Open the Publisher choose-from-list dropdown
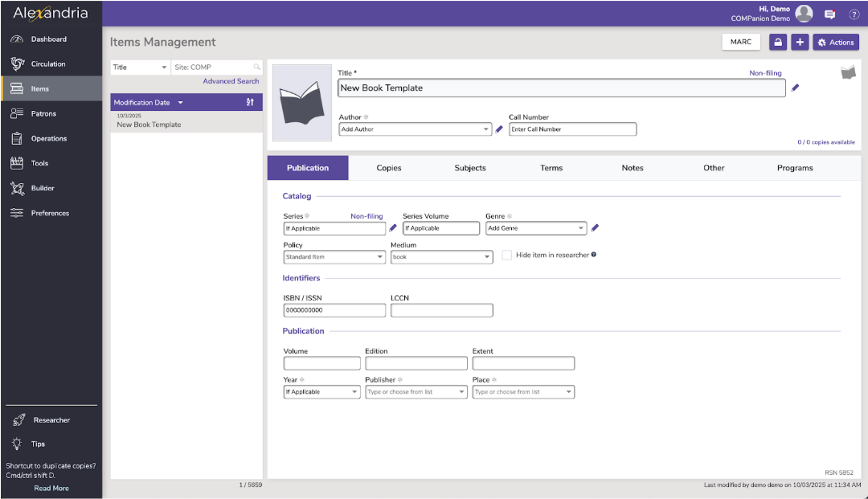Image resolution: width=868 pixels, height=499 pixels. (416, 391)
